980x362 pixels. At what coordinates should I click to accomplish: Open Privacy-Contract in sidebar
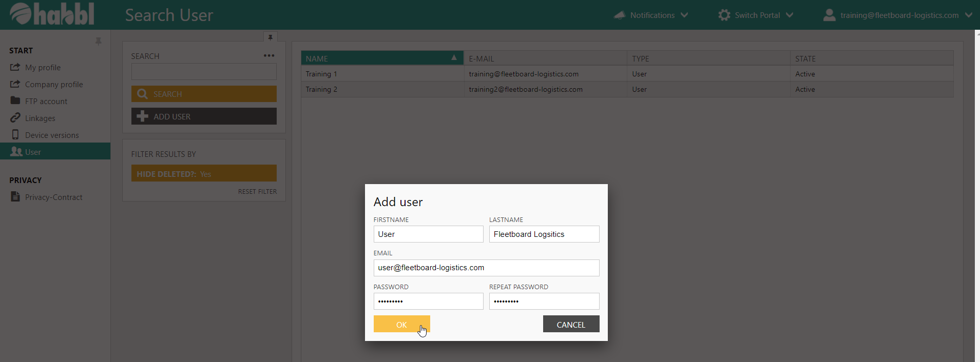click(53, 197)
